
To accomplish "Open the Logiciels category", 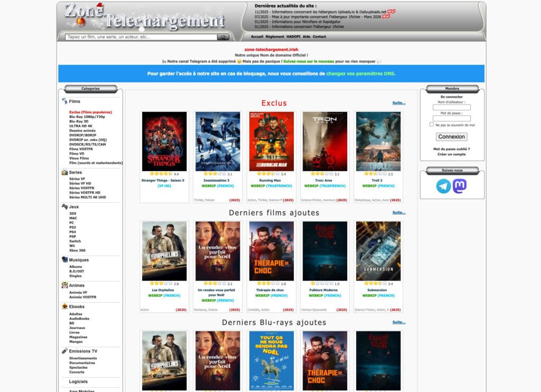I will tap(78, 381).
